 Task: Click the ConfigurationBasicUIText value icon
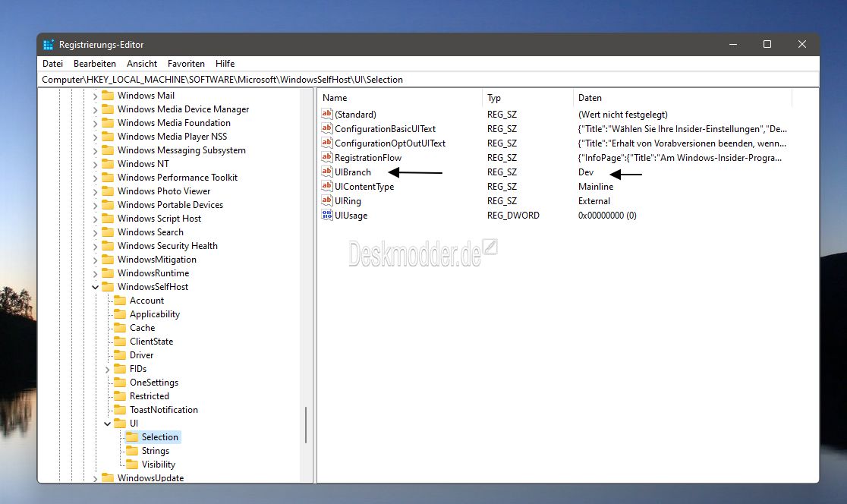(x=327, y=128)
